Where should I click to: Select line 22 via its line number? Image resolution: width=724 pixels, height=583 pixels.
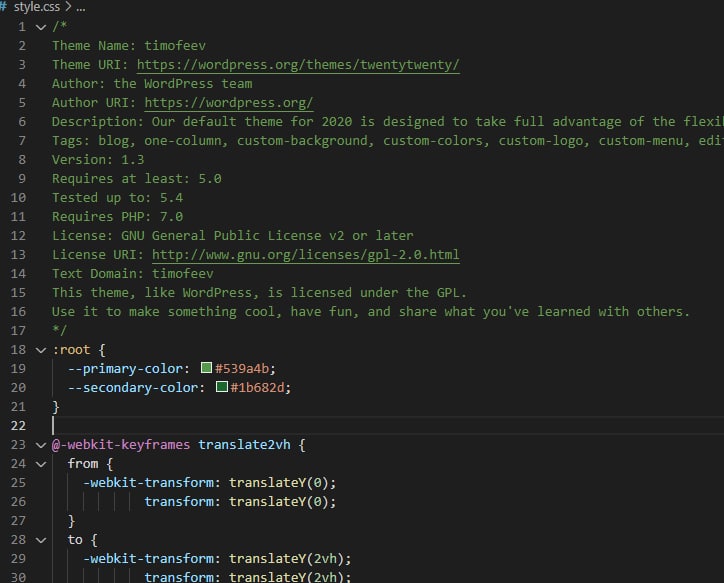20,426
